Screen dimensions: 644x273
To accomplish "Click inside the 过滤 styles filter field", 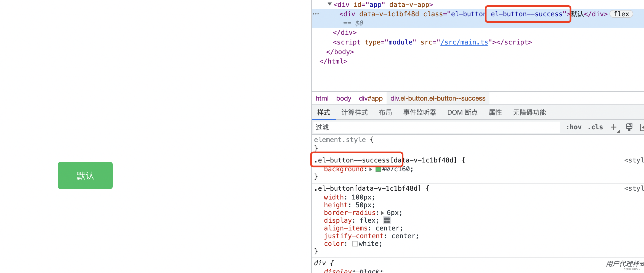I will [386, 127].
